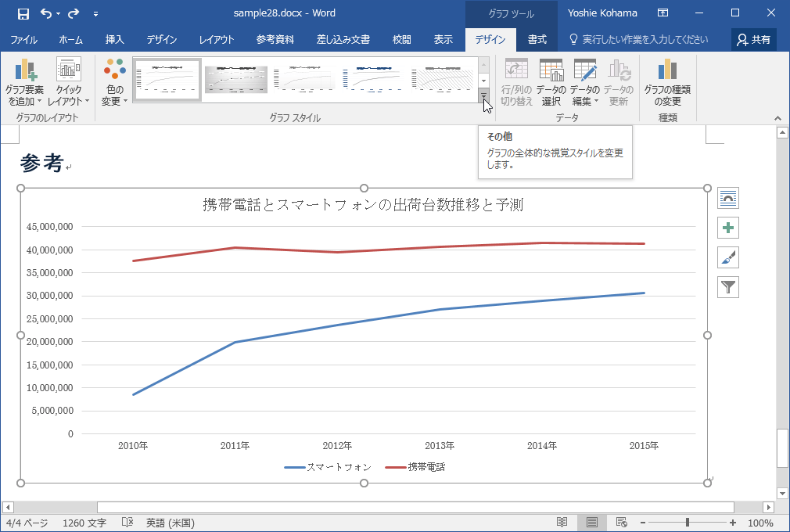Image resolution: width=790 pixels, height=532 pixels.
Task: Collapse the ribbon with the chevron
Action: click(x=778, y=118)
